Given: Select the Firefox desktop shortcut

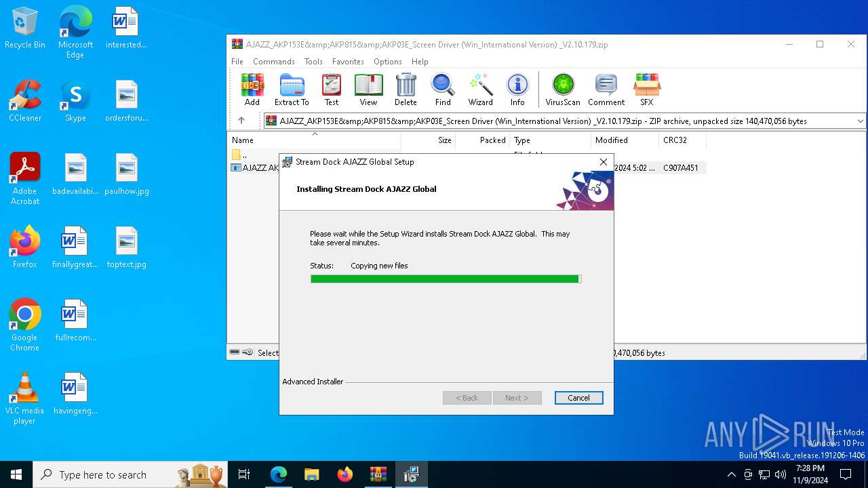Looking at the screenshot, I should tap(25, 247).
